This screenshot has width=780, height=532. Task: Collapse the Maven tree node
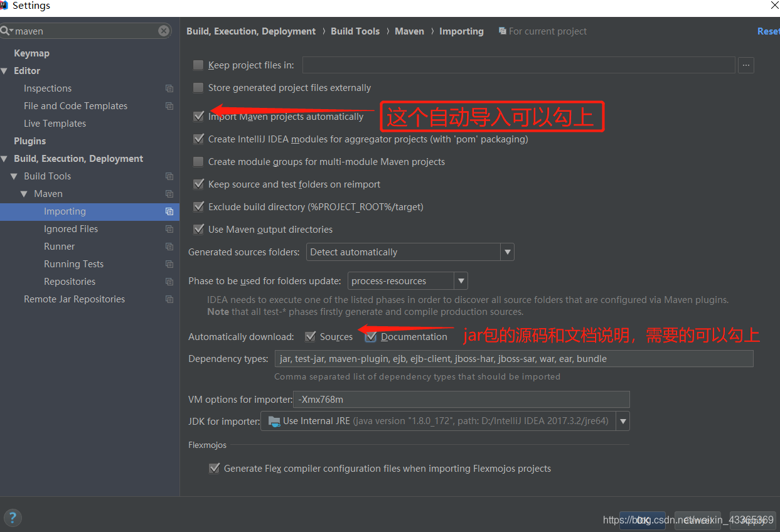click(x=24, y=194)
